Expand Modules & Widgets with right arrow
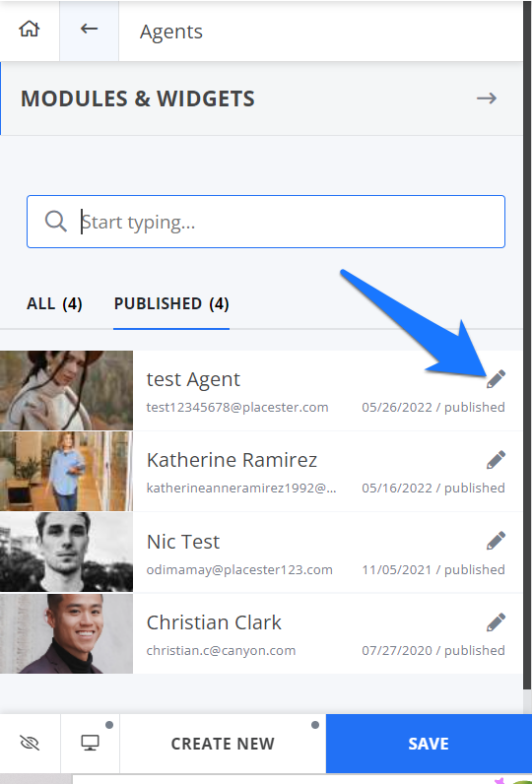The width and height of the screenshot is (532, 784). pyautogui.click(x=487, y=98)
